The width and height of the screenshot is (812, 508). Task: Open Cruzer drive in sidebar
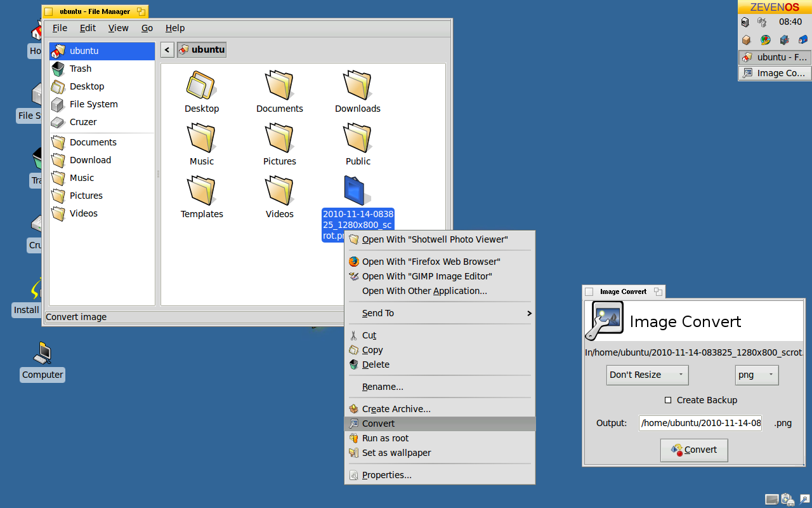[82, 122]
